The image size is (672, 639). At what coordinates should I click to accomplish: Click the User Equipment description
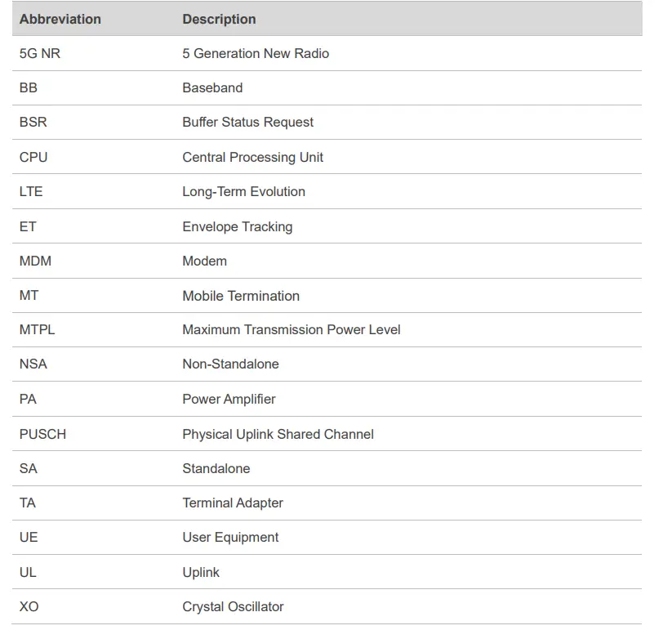coord(230,537)
